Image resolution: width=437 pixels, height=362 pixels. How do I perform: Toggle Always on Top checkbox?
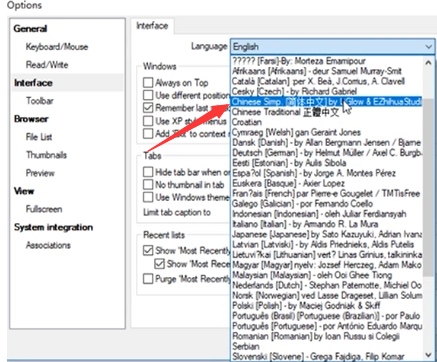point(148,82)
